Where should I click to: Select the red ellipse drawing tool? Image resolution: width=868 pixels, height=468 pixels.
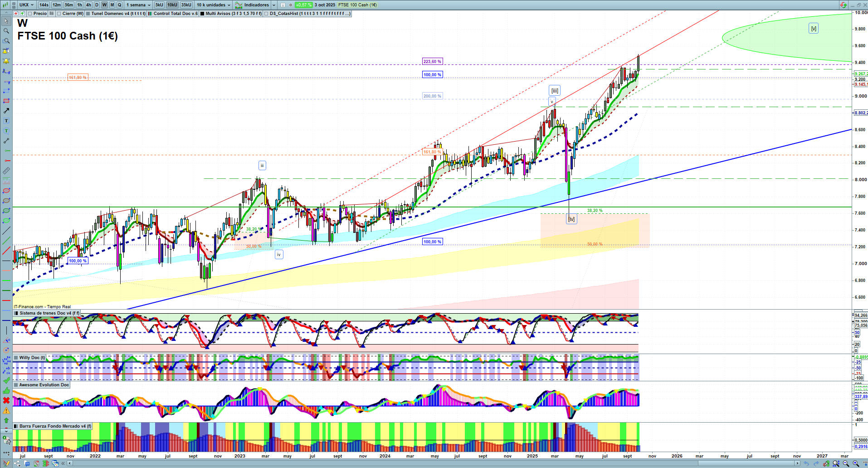(6, 191)
